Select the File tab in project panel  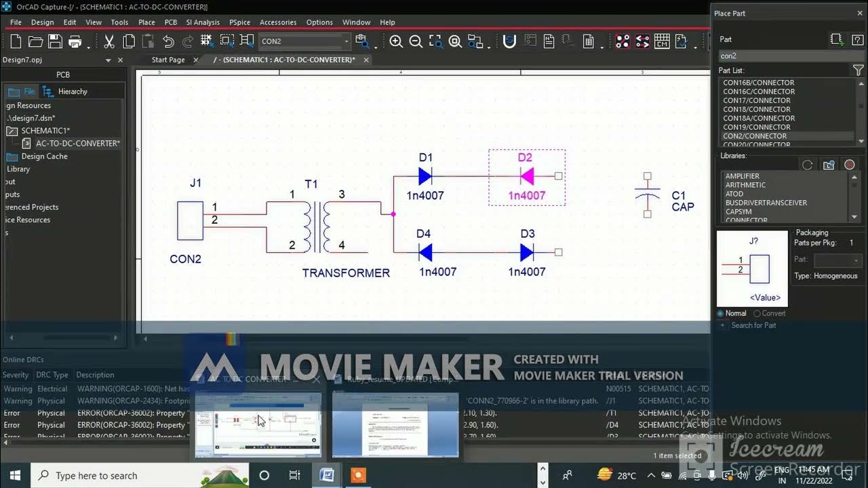22,91
